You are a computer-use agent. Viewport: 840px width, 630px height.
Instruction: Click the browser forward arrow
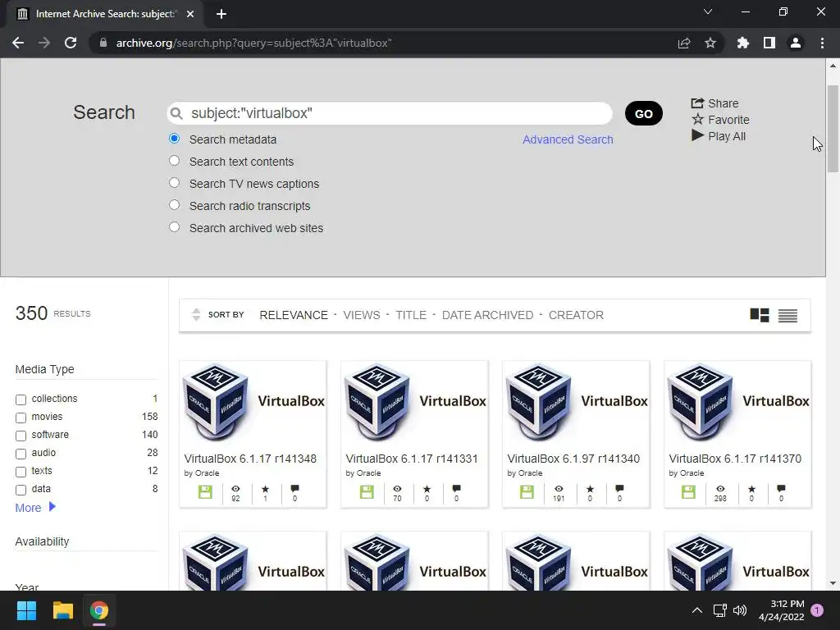click(44, 43)
